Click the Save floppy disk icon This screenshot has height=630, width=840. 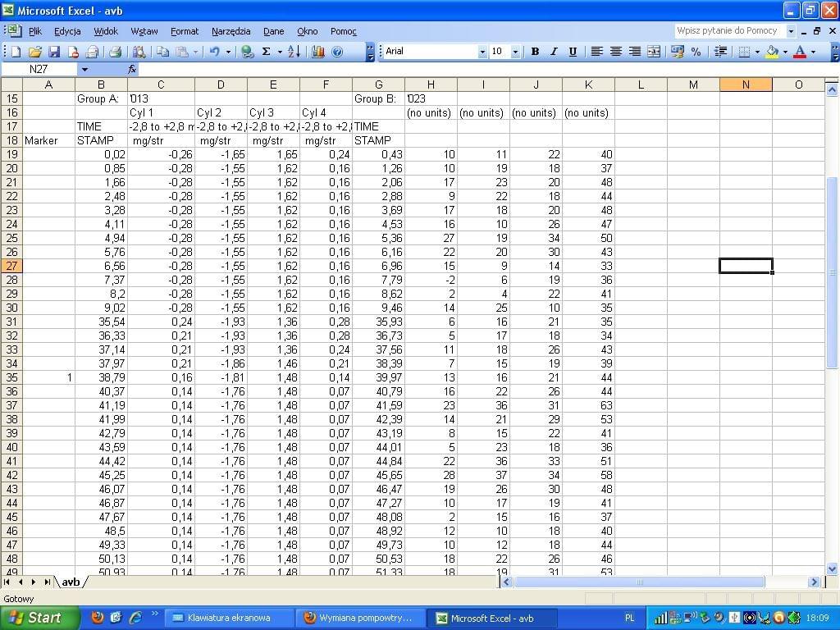pos(54,52)
